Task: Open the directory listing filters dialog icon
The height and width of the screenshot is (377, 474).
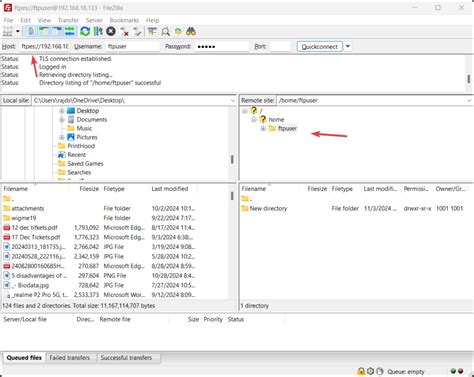Action: (x=152, y=32)
